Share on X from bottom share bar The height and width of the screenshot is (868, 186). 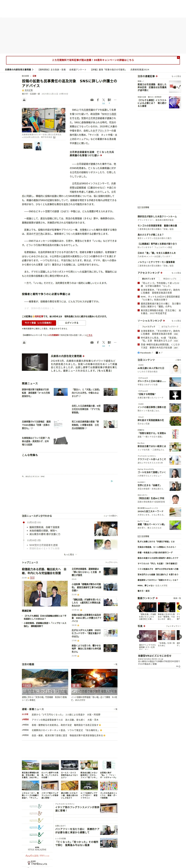(x=104, y=342)
